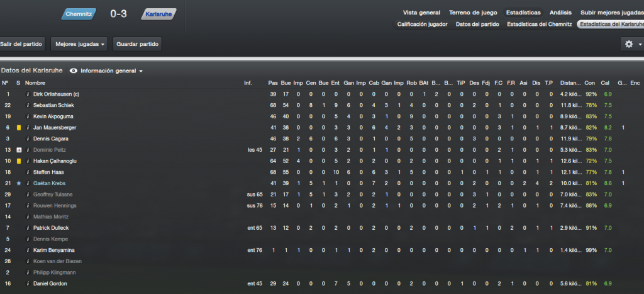Open the settings gear menu
Image resolution: width=644 pixels, height=294 pixels.
(x=629, y=44)
